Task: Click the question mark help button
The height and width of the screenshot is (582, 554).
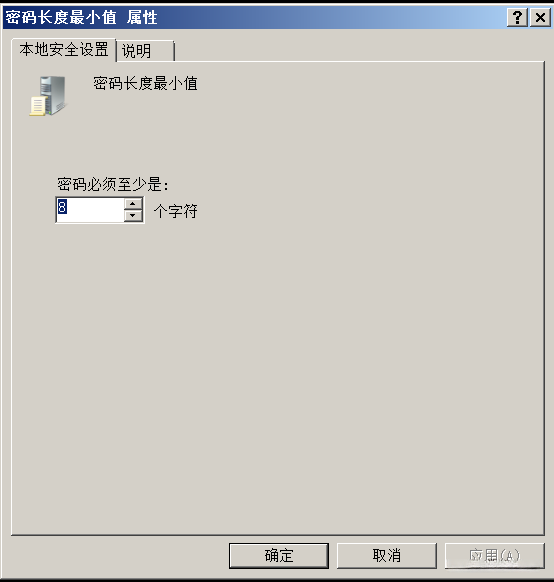Action: pyautogui.click(x=517, y=17)
